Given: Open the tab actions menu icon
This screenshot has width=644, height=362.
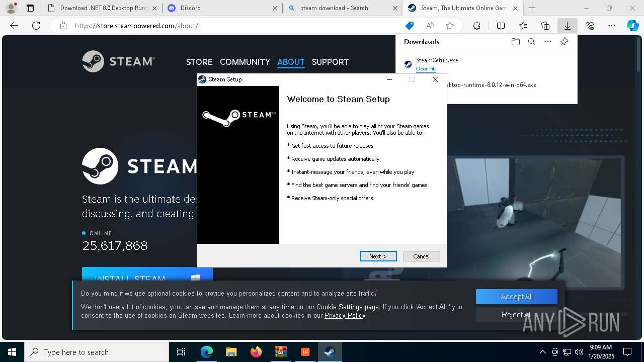Looking at the screenshot, I should coord(30,8).
